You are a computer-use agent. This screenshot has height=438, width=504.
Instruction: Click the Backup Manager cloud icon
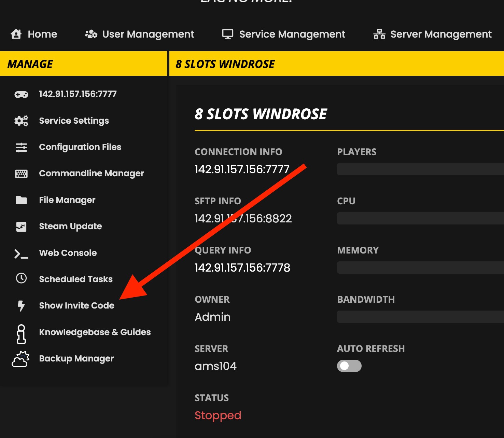click(20, 359)
